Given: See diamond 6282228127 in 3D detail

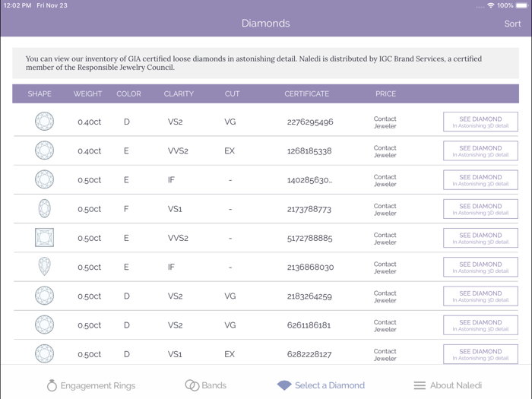Looking at the screenshot, I should coord(480,354).
